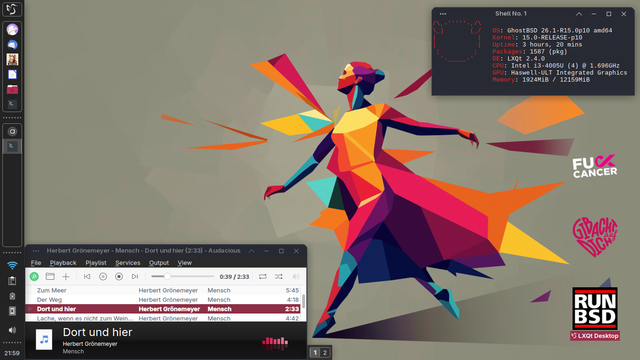Click the battery tray icon

click(12, 296)
